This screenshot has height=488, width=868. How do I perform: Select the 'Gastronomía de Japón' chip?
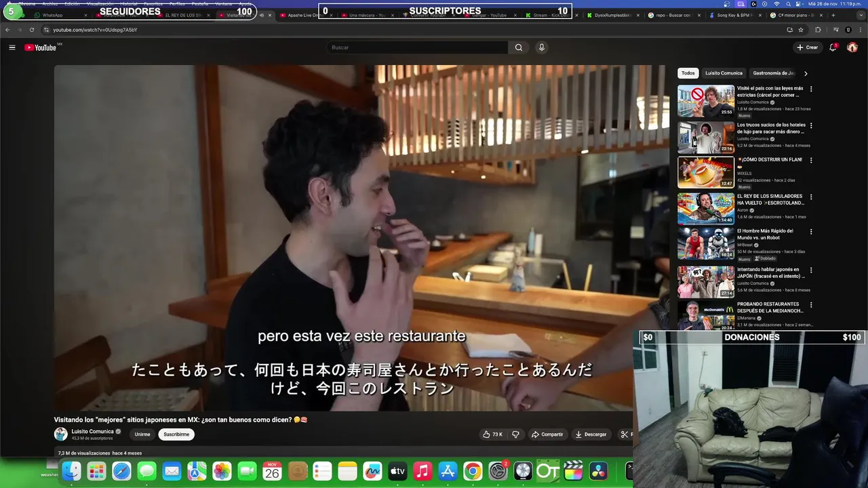774,73
